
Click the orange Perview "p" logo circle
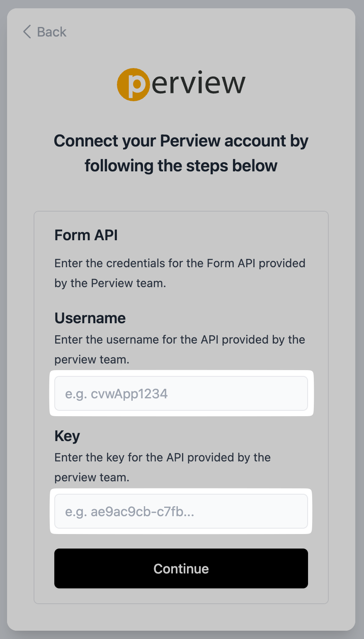click(x=133, y=85)
